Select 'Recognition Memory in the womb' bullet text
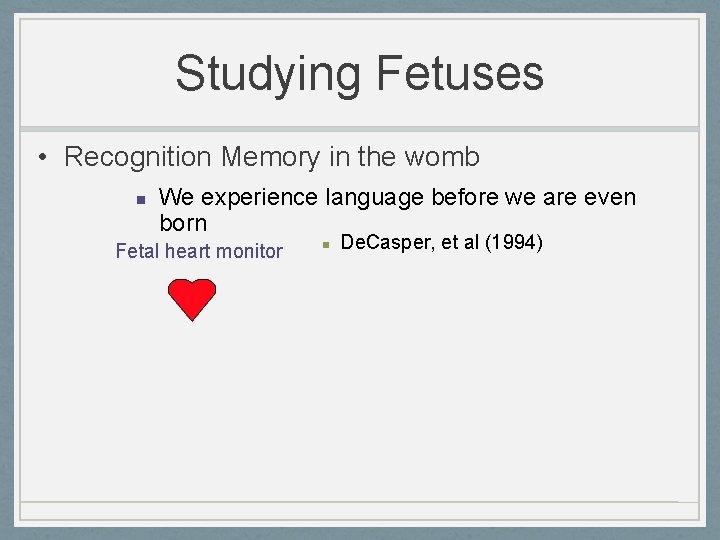Viewport: 720px width, 540px height. 271,157
